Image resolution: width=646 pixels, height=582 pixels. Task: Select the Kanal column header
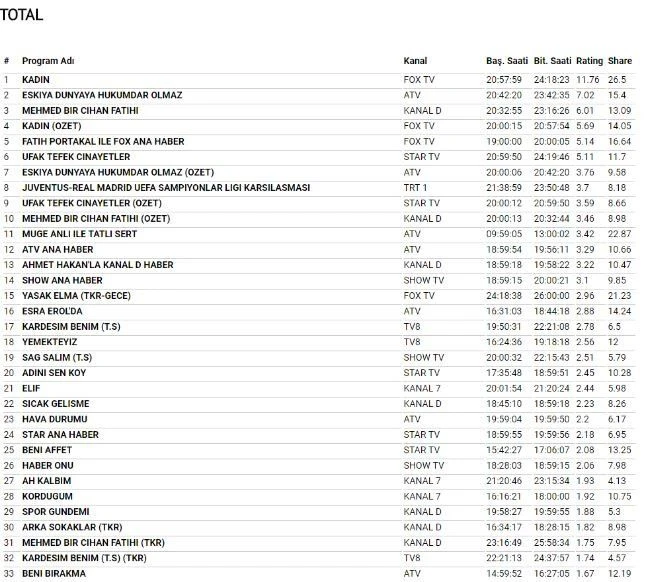click(x=415, y=61)
